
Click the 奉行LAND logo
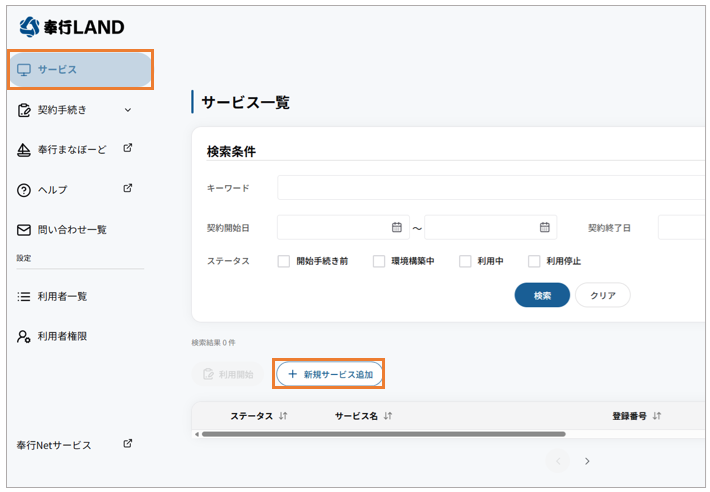(71, 27)
